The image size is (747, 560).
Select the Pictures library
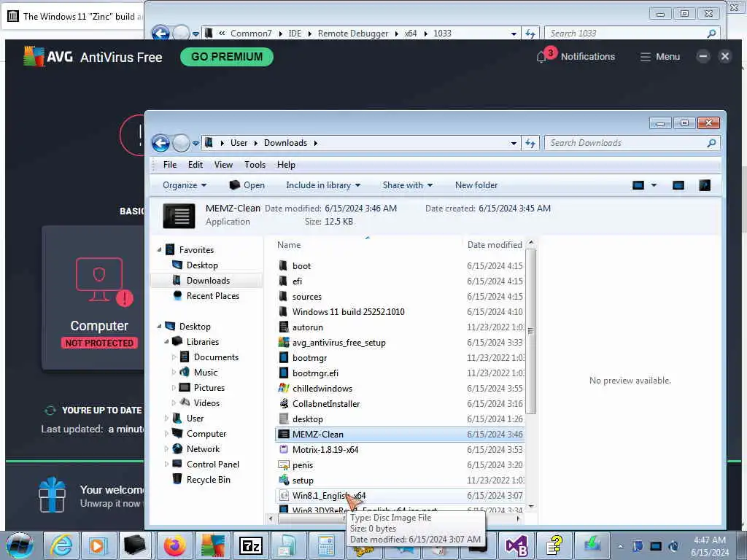tap(209, 388)
